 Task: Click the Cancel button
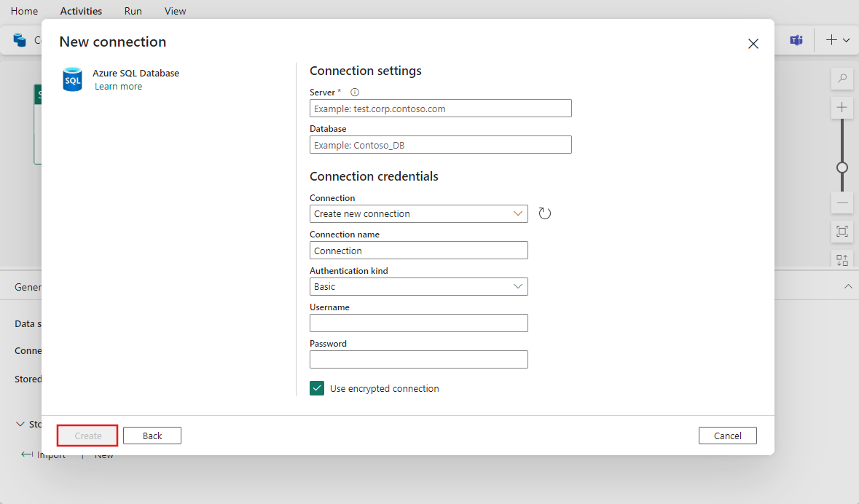point(727,436)
